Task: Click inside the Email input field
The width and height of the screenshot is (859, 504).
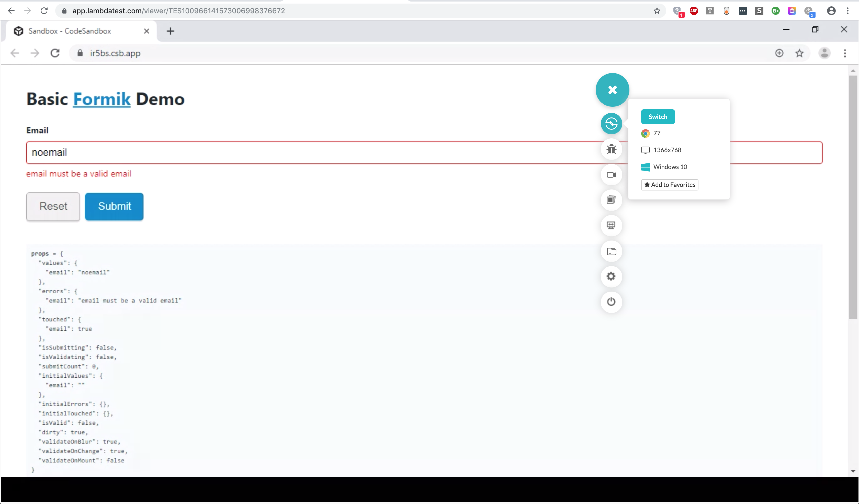Action: pos(239,153)
